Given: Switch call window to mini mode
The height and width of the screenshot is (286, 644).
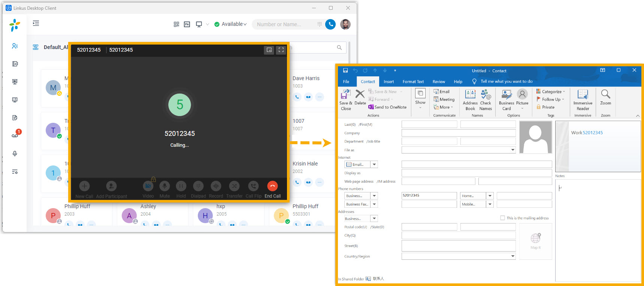Looking at the screenshot, I should (x=269, y=50).
